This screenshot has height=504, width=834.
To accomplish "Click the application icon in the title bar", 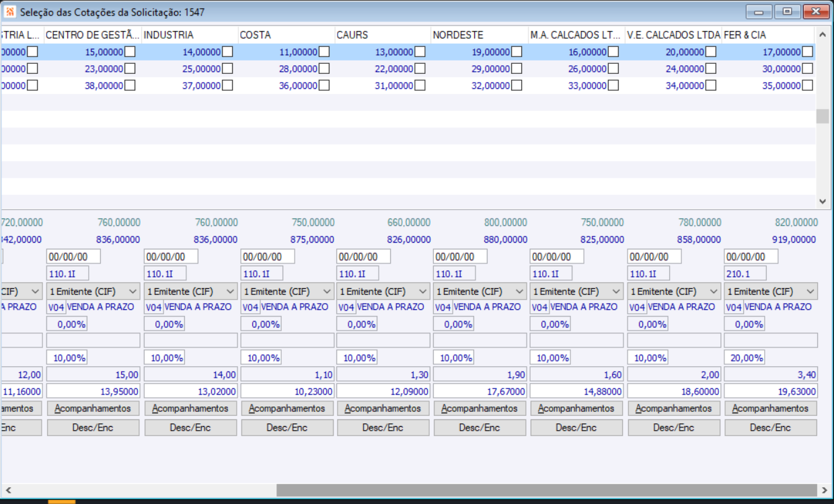I will point(10,12).
